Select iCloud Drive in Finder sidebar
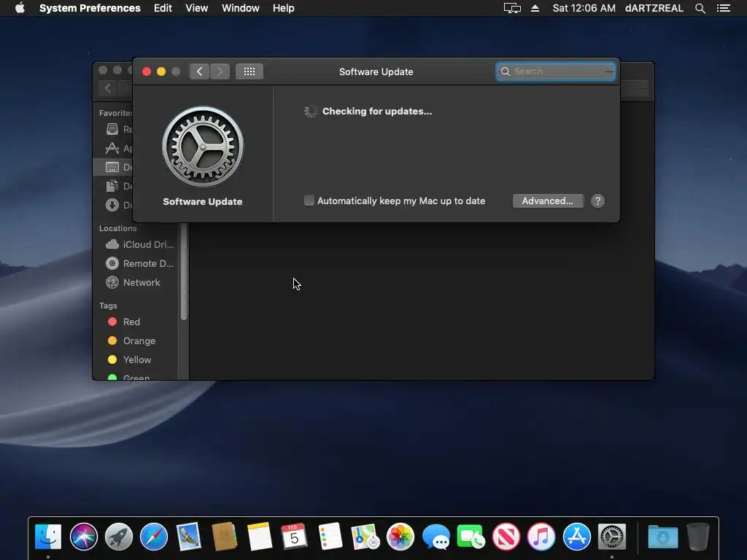 pyautogui.click(x=139, y=244)
